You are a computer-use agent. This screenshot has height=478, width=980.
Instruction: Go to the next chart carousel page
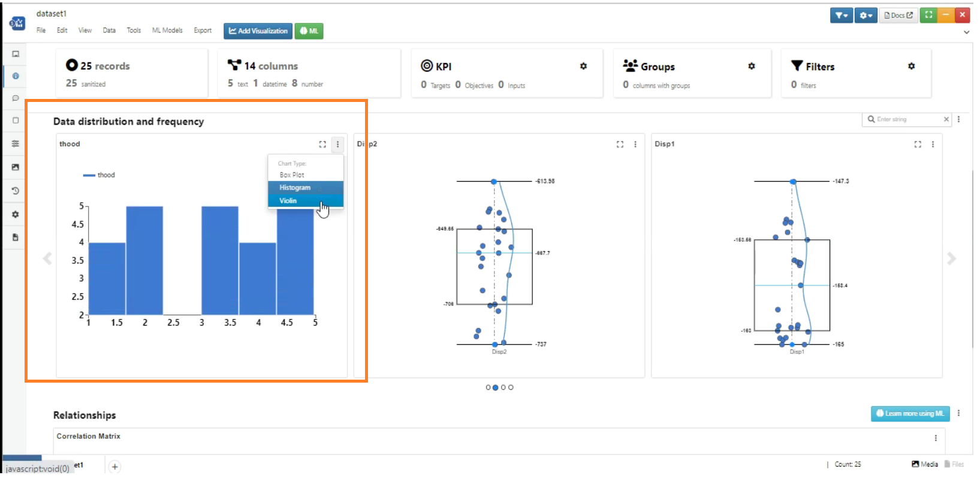click(951, 258)
